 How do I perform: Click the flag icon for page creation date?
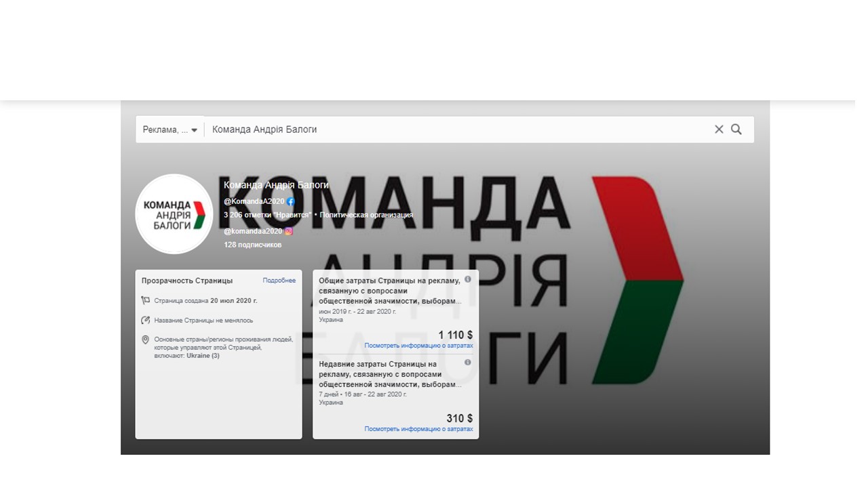click(146, 300)
